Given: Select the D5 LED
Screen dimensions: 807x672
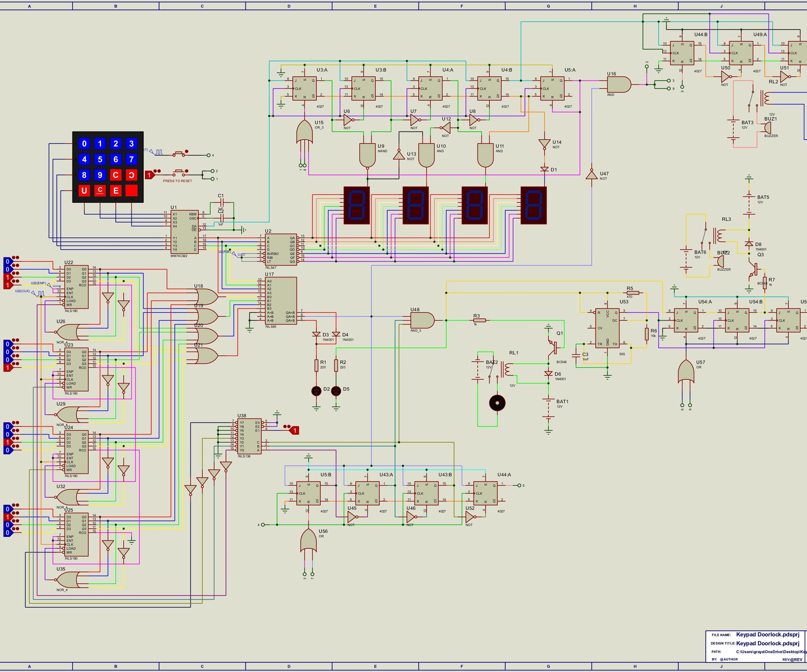Looking at the screenshot, I should [336, 391].
